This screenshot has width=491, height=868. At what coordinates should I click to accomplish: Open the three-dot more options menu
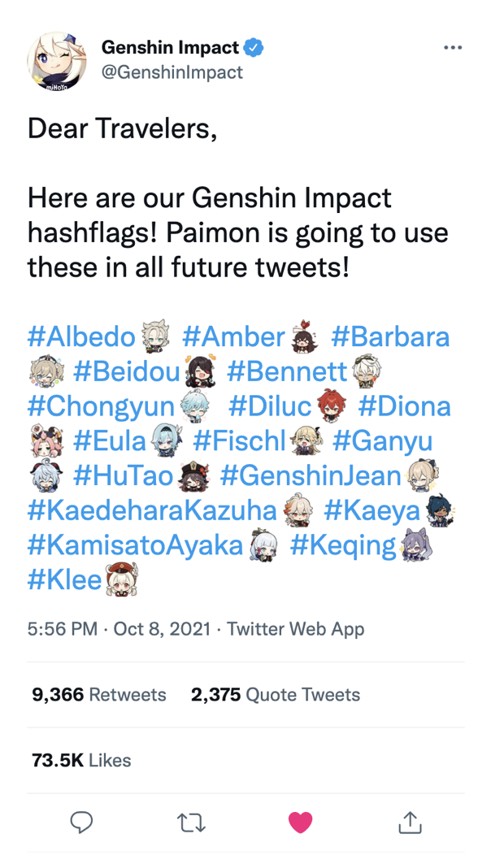pyautogui.click(x=453, y=48)
